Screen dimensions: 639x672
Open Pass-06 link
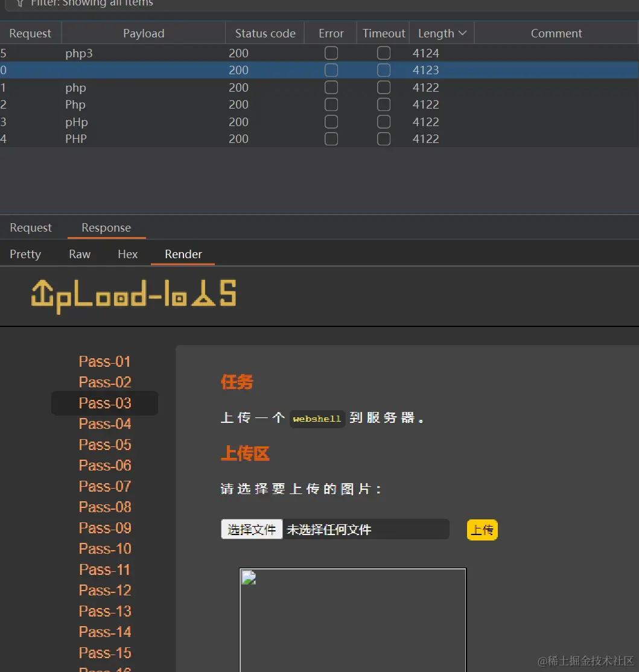click(x=105, y=465)
